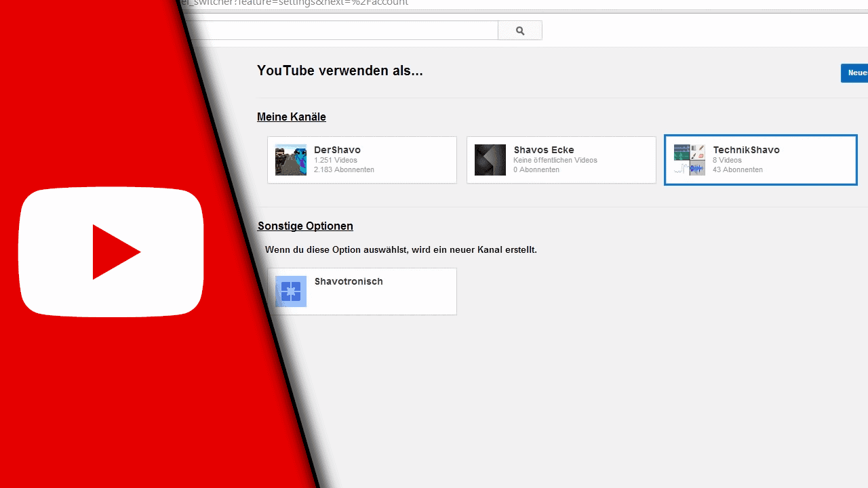Viewport: 868px width, 488px height.
Task: Click the TechnikShavo channel avatar
Action: pyautogui.click(x=690, y=160)
